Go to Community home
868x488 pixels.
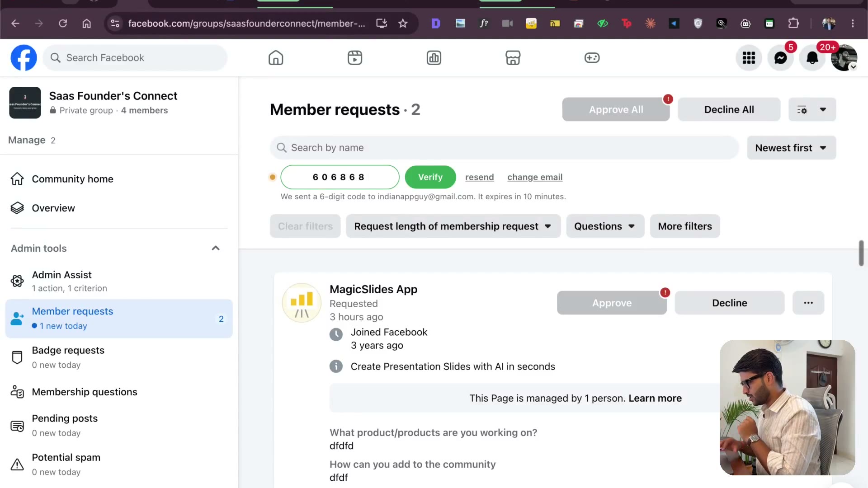119,179
